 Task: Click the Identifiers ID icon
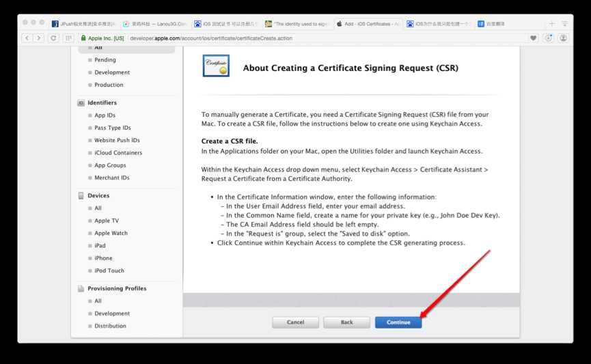(x=81, y=103)
